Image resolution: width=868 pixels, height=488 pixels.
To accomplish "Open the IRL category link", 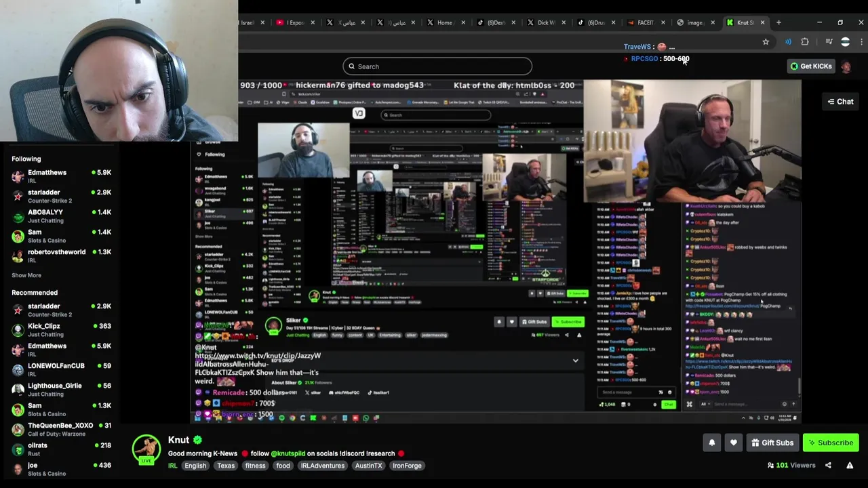I will click(x=172, y=466).
